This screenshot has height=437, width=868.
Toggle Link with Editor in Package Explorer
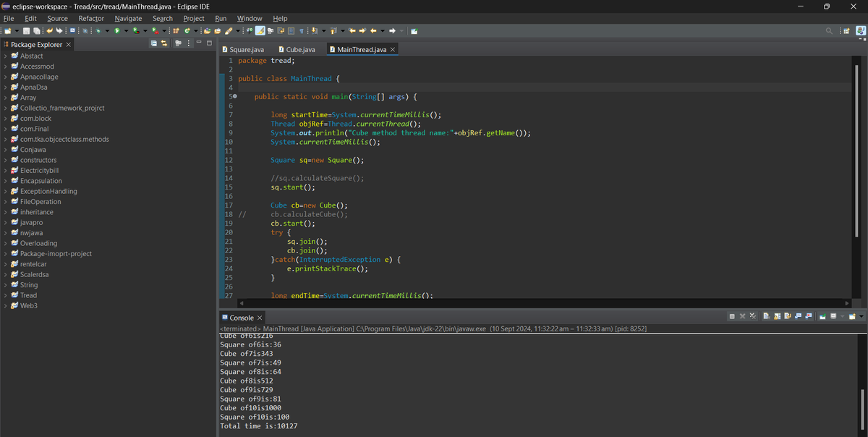click(165, 45)
